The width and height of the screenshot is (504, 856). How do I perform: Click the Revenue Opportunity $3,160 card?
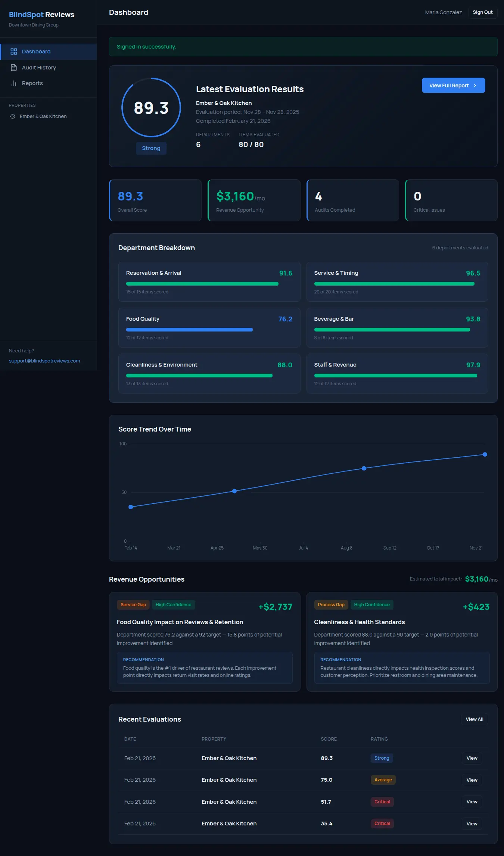254,200
